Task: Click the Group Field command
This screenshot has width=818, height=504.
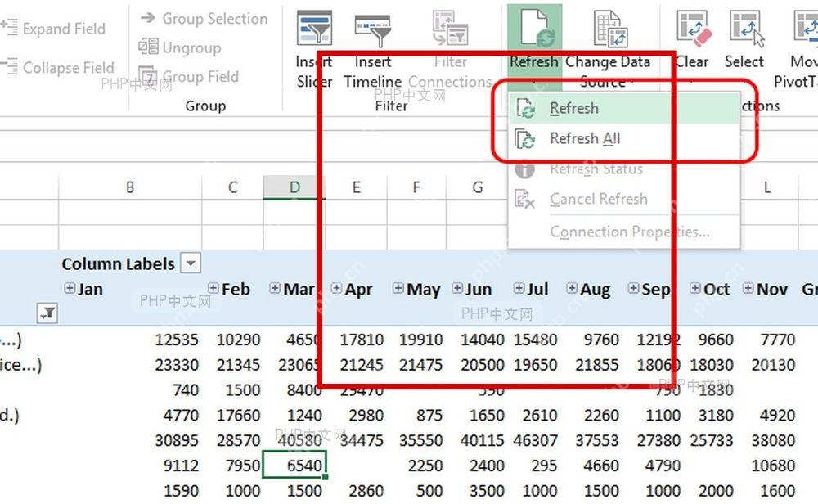Action: [x=189, y=77]
